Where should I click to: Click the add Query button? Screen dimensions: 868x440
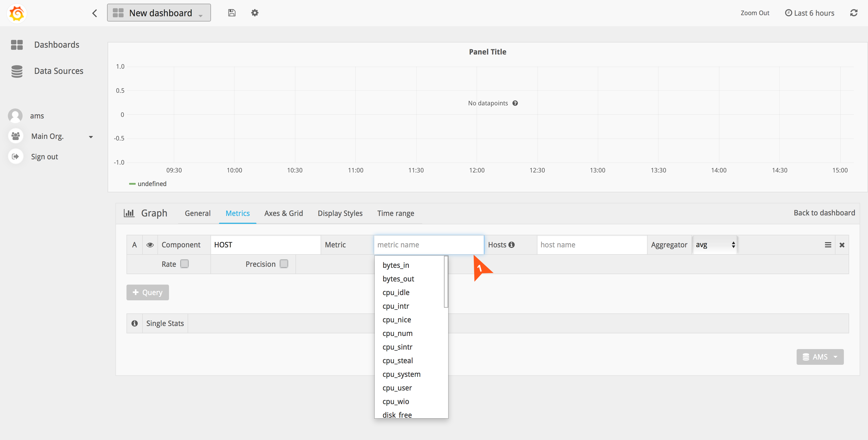147,292
